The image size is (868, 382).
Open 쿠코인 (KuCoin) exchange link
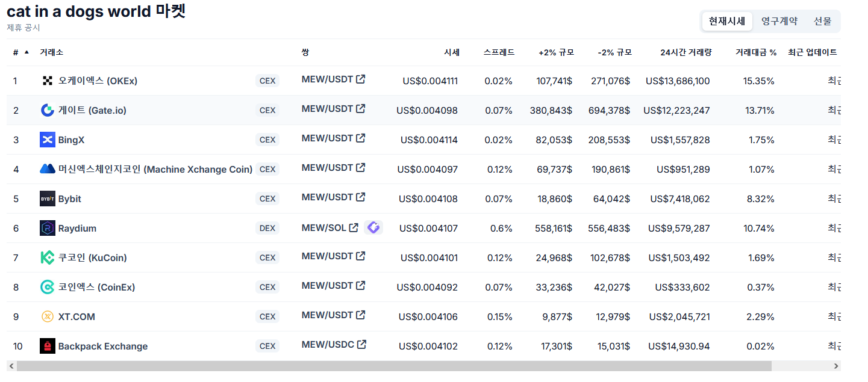point(92,257)
